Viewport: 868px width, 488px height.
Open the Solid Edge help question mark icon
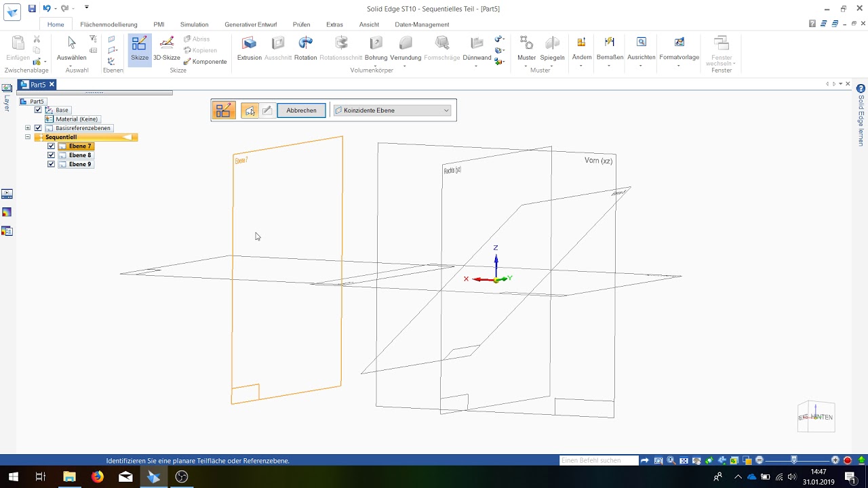[861, 89]
